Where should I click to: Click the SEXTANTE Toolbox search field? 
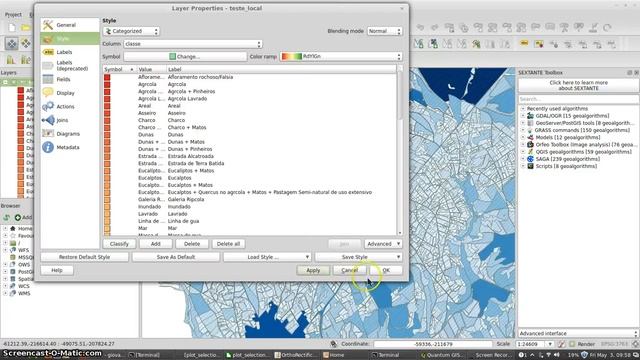point(578,99)
